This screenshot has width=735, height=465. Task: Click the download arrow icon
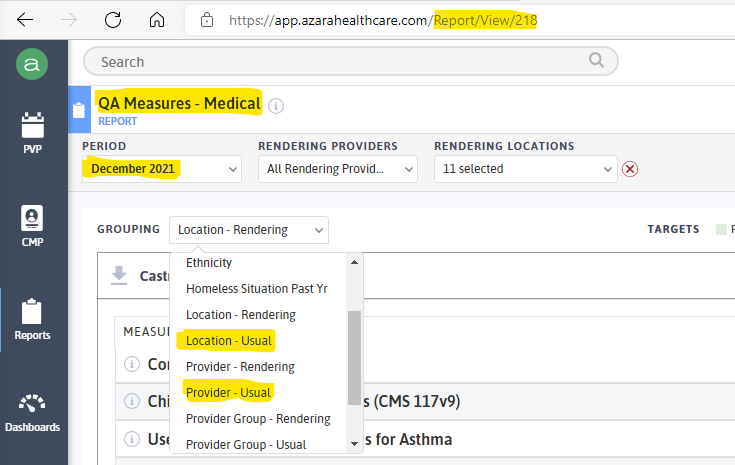[x=119, y=275]
